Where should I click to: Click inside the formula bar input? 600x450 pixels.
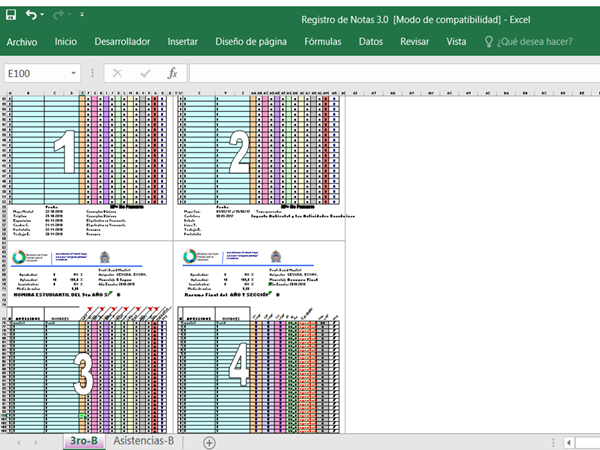390,73
